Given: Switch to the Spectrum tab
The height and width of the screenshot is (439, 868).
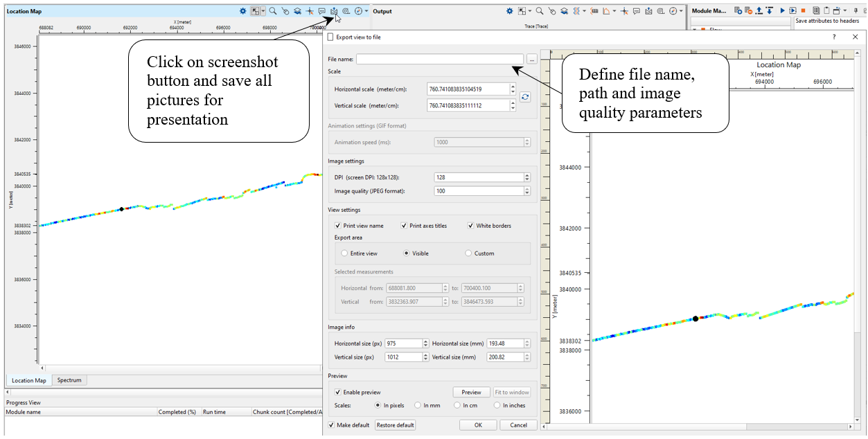Looking at the screenshot, I should pyautogui.click(x=69, y=380).
